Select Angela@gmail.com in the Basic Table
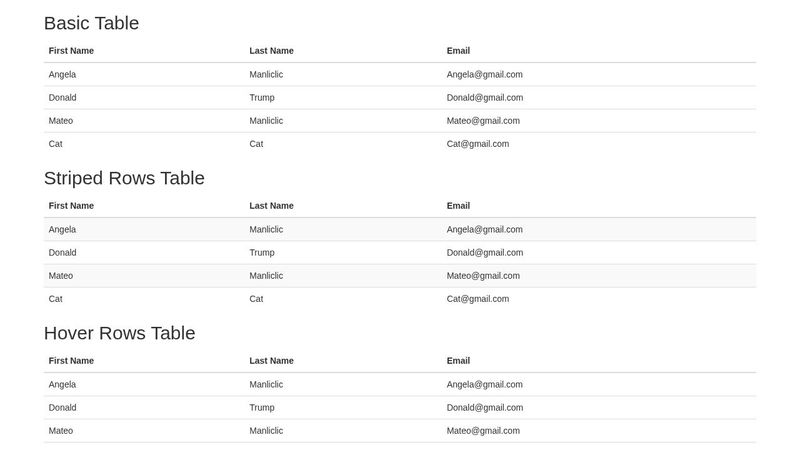Image resolution: width=800 pixels, height=450 pixels. click(484, 74)
